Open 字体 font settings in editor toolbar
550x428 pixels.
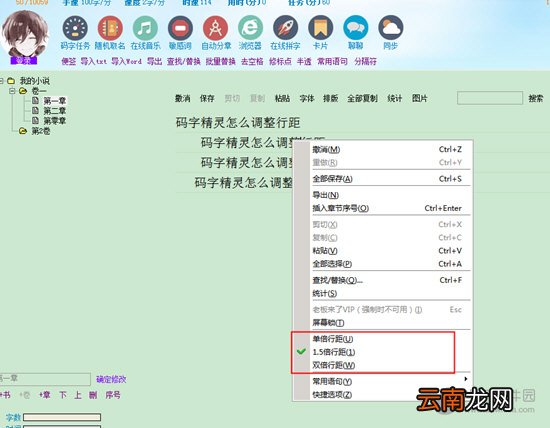coord(307,99)
